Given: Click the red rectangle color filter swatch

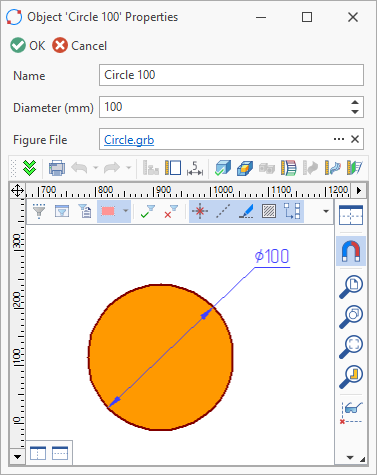Looking at the screenshot, I should tap(108, 211).
